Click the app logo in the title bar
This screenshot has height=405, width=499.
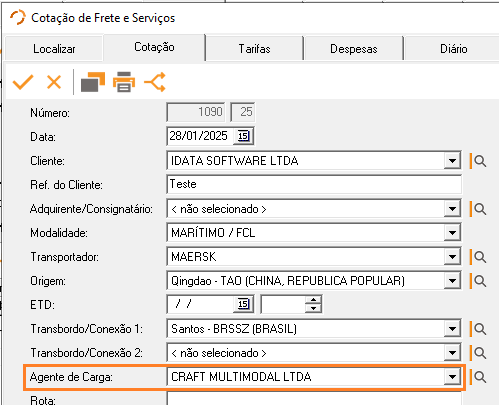[17, 17]
